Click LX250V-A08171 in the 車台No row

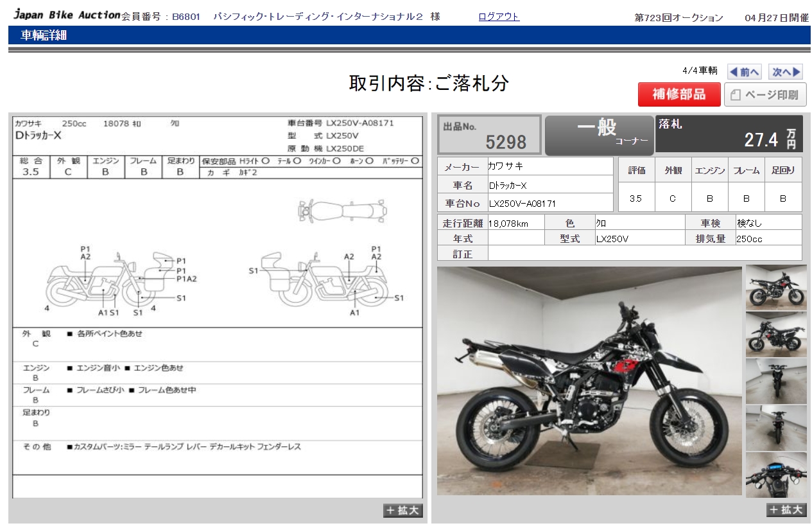point(523,204)
